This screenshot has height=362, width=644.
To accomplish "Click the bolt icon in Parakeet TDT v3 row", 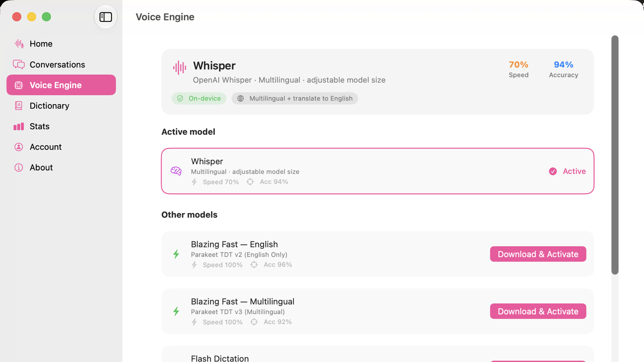I will click(194, 322).
